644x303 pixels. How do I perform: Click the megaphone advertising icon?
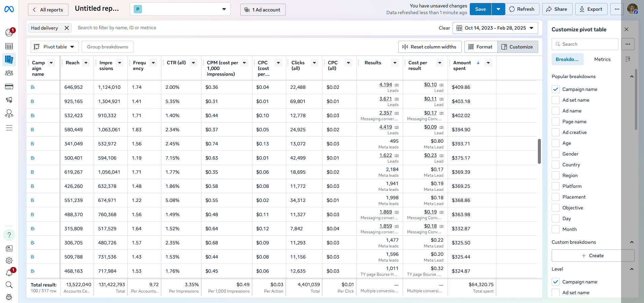pyautogui.click(x=9, y=100)
